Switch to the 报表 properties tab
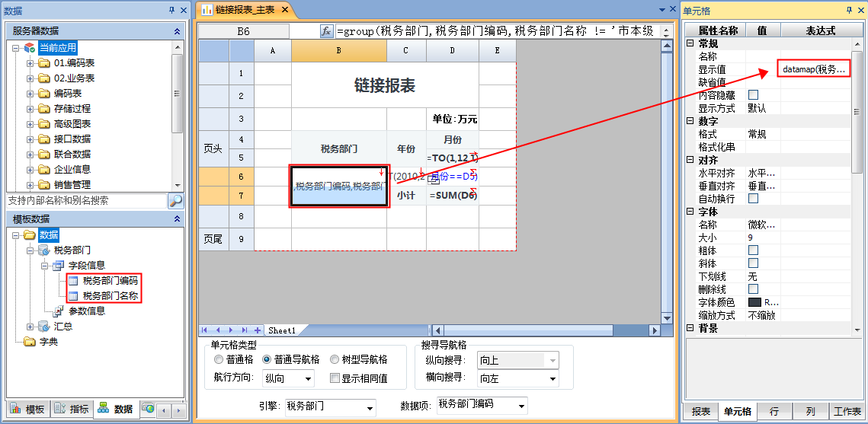The height and width of the screenshot is (424, 868). coord(701,412)
